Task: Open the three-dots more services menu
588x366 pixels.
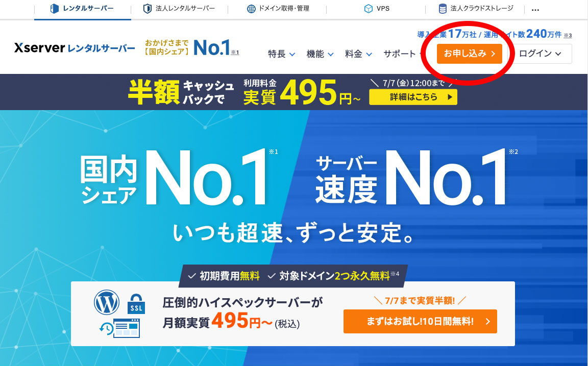Action: (x=535, y=10)
